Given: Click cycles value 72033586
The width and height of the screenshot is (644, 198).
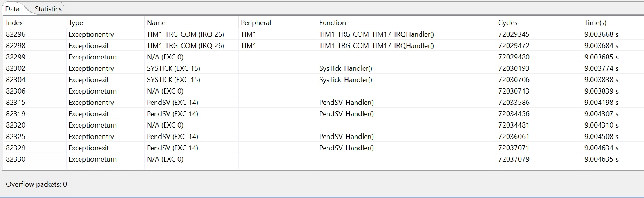Looking at the screenshot, I should click(514, 103).
